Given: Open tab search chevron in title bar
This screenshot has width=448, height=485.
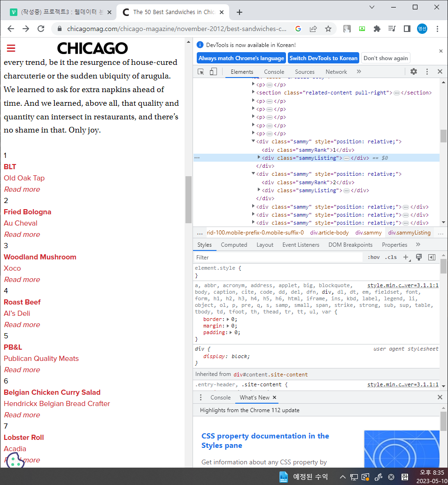Looking at the screenshot, I should click(372, 7).
